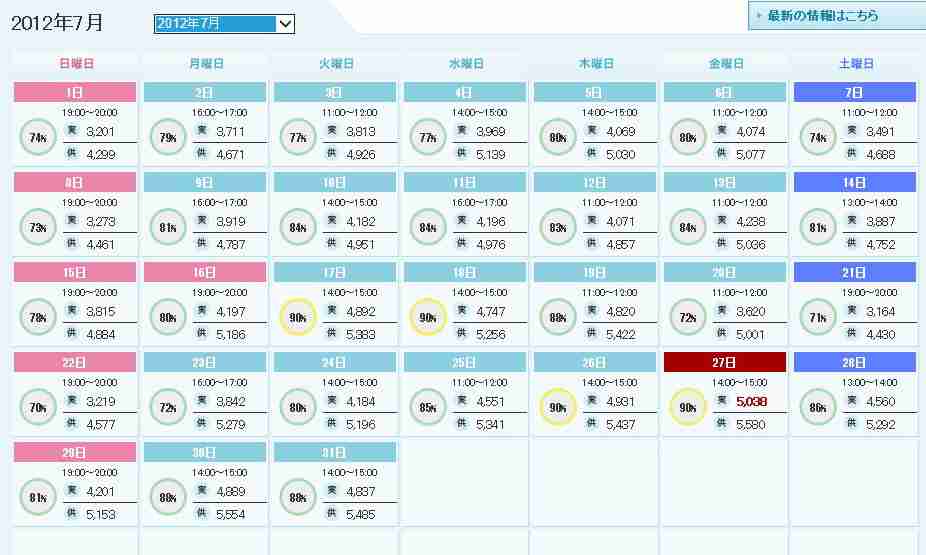Select the 6日 date header
This screenshot has height=555, width=926.
point(725,92)
